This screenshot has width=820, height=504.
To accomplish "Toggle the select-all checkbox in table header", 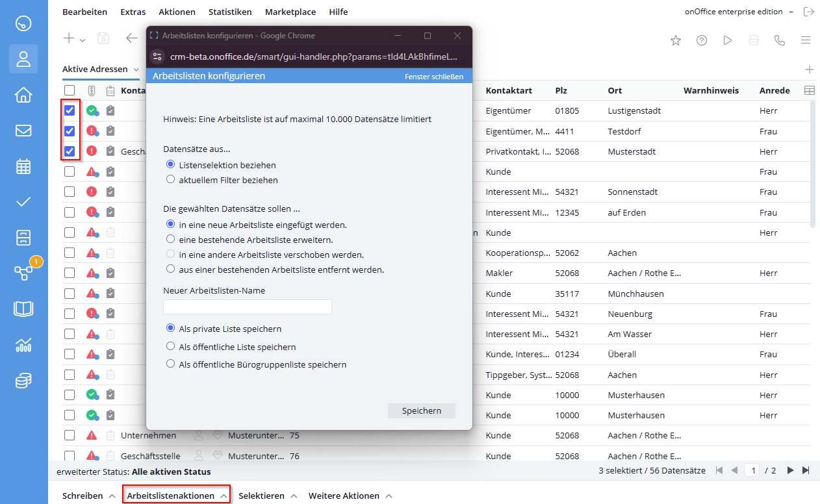I will (70, 90).
